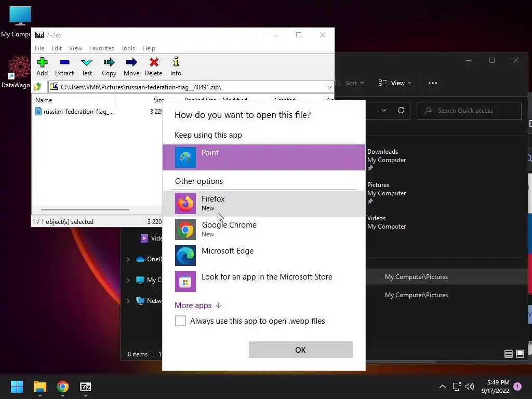Expand the 7-Zip address path dropdown
The height and width of the screenshot is (399, 532).
click(x=329, y=87)
